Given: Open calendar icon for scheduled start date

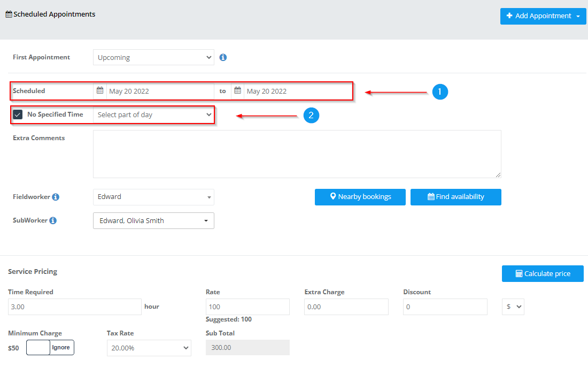Looking at the screenshot, I should (100, 91).
